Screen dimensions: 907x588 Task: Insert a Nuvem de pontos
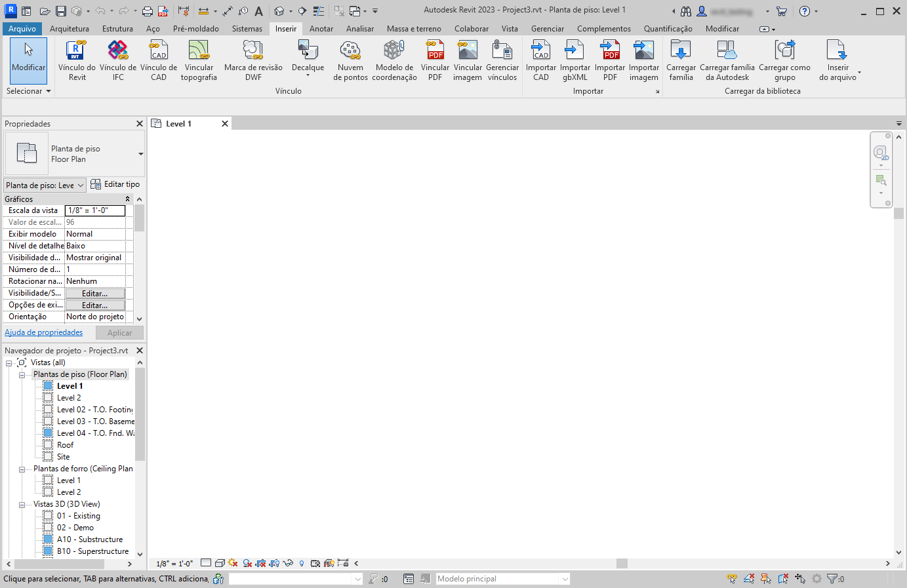350,61
